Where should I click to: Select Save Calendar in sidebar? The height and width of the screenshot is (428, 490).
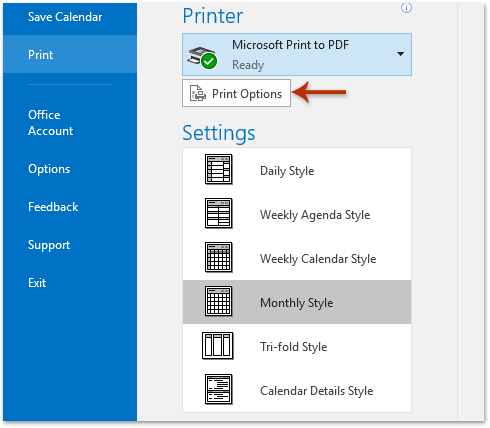pyautogui.click(x=65, y=17)
